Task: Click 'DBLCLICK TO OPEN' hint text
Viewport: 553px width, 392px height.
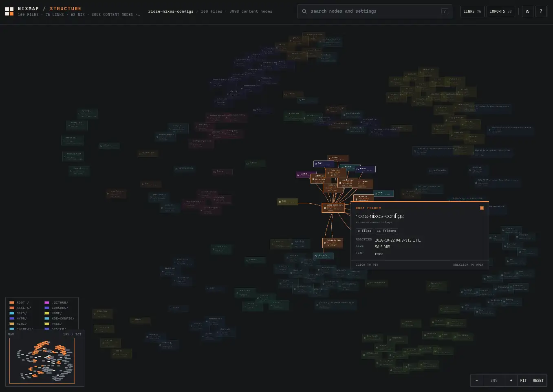Action: (468, 265)
